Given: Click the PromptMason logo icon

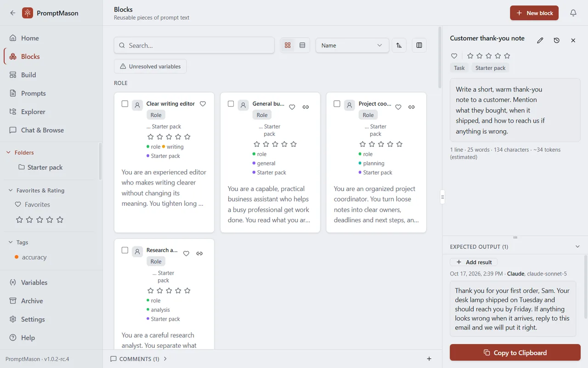Looking at the screenshot, I should 28,13.
